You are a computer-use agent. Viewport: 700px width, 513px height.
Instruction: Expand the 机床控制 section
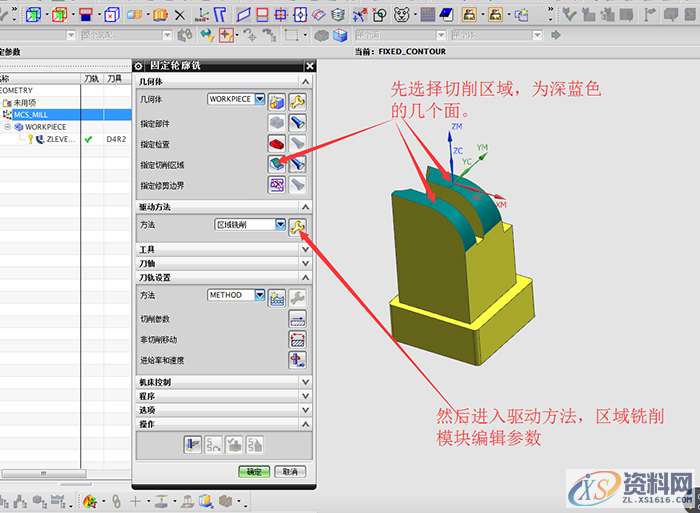click(305, 382)
